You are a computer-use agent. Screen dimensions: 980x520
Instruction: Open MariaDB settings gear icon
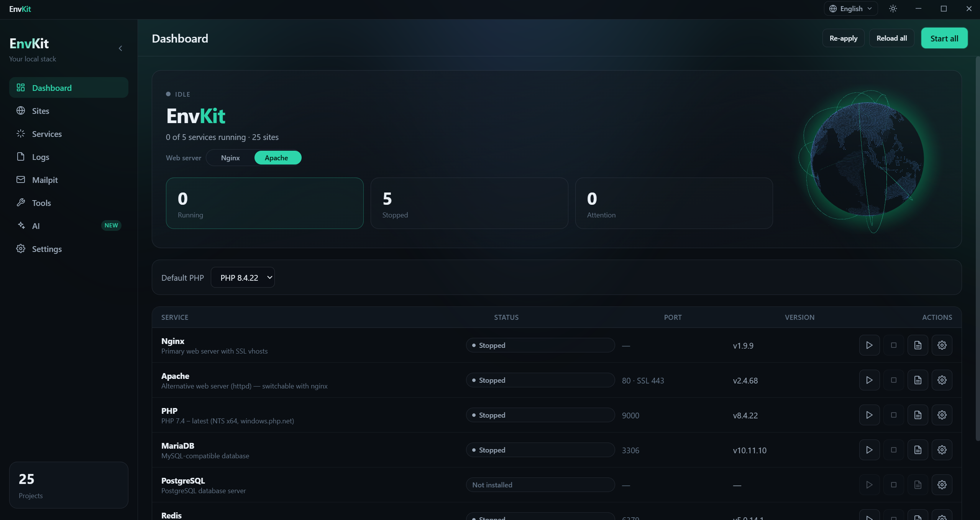pyautogui.click(x=942, y=450)
